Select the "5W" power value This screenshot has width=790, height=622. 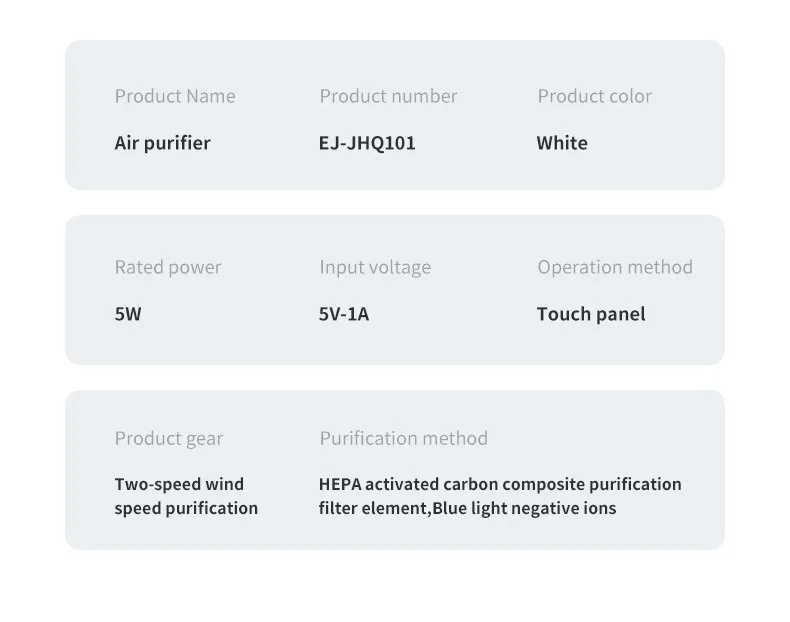tap(128, 314)
